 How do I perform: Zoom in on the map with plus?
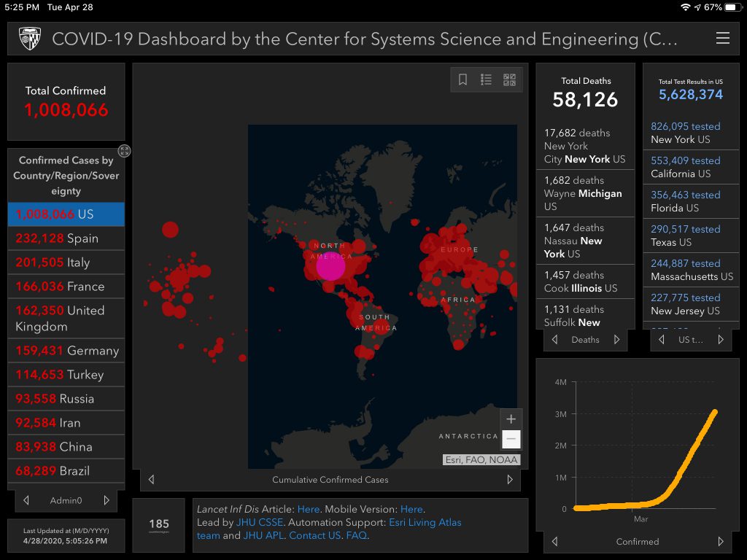(x=511, y=419)
